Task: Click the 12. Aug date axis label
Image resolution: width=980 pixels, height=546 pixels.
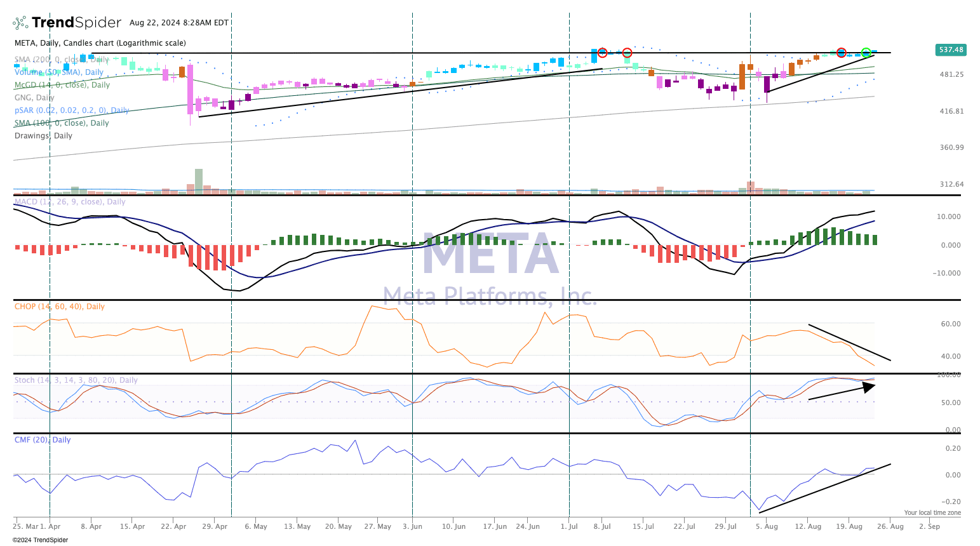Action: coord(809,526)
